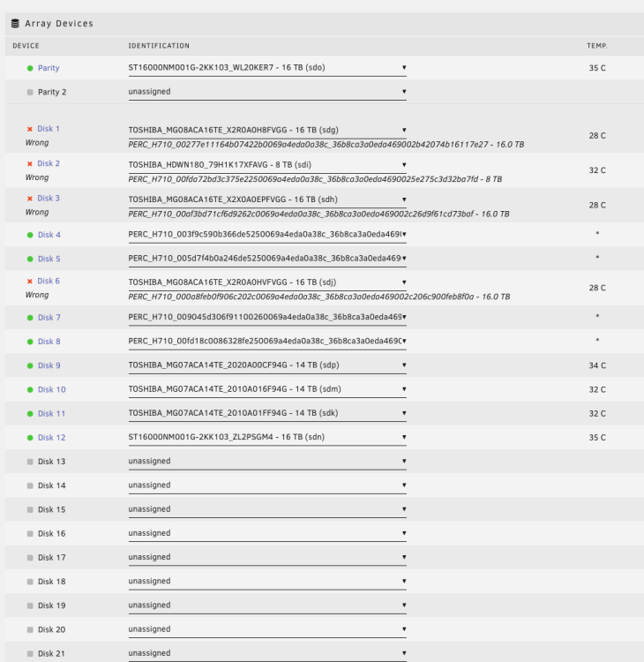This screenshot has width=644, height=662.
Task: Open the Disk 12 ST16000NM001G dropdown
Action: click(267, 438)
